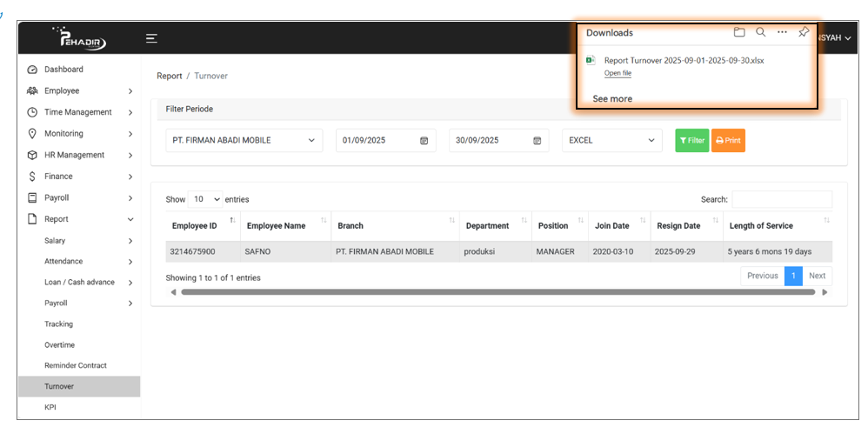Click the Report document icon
Screen dimensions: 868x434
coord(32,219)
